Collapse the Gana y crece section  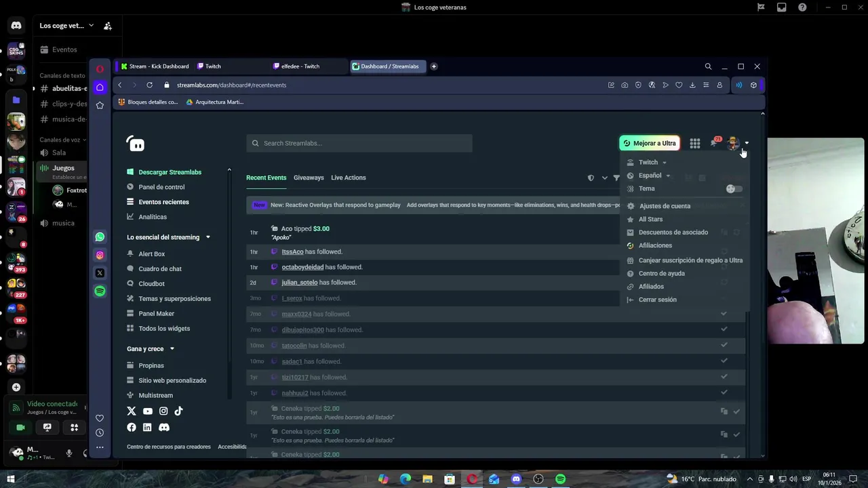pos(172,349)
